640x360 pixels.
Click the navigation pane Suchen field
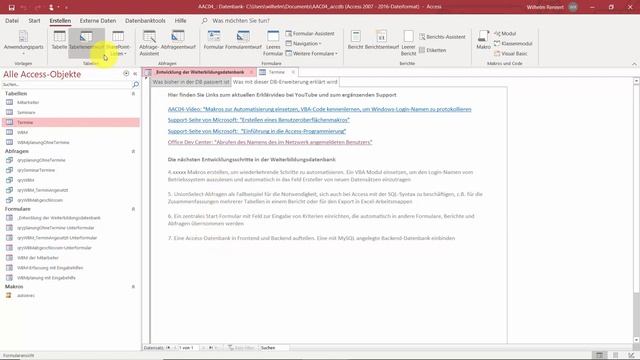pyautogui.click(x=66, y=84)
